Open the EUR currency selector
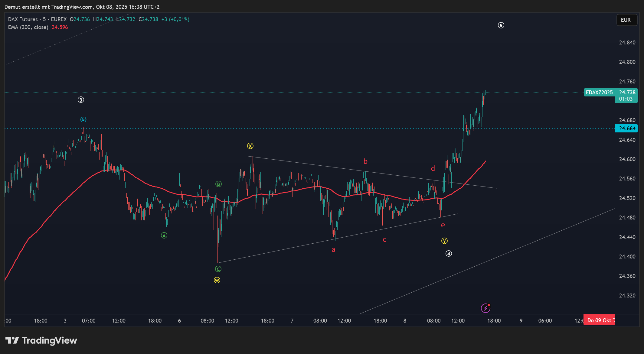 click(x=626, y=20)
